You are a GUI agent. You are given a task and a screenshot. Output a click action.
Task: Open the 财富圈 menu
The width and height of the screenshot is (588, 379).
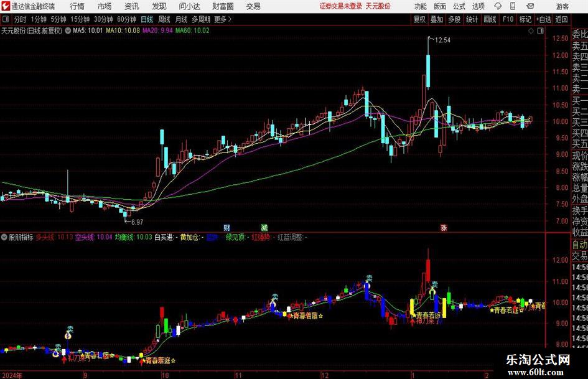tap(223, 6)
